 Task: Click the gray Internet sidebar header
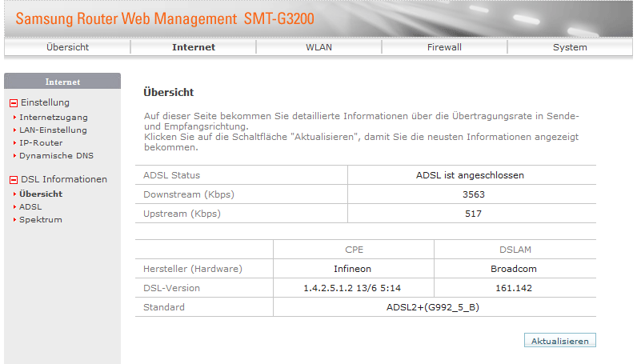62,82
